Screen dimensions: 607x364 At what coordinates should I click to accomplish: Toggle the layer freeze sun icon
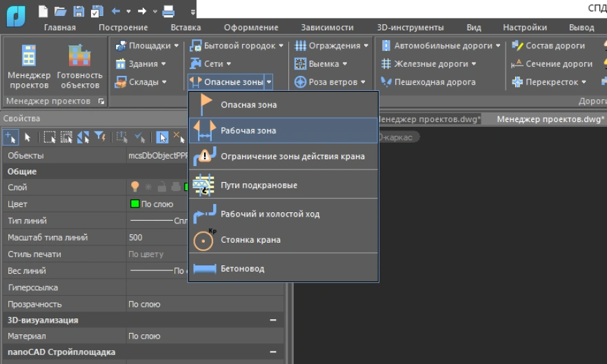pyautogui.click(x=148, y=187)
